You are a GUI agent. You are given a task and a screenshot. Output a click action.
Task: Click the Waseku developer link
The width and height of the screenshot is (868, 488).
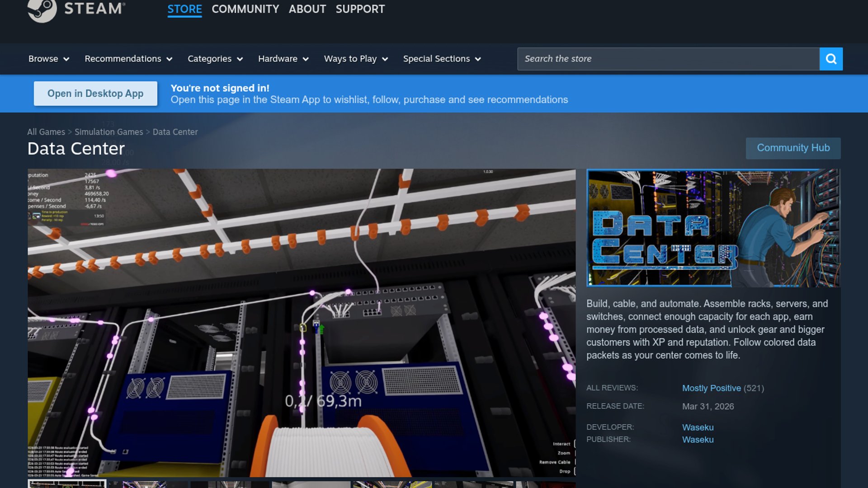pos(698,427)
